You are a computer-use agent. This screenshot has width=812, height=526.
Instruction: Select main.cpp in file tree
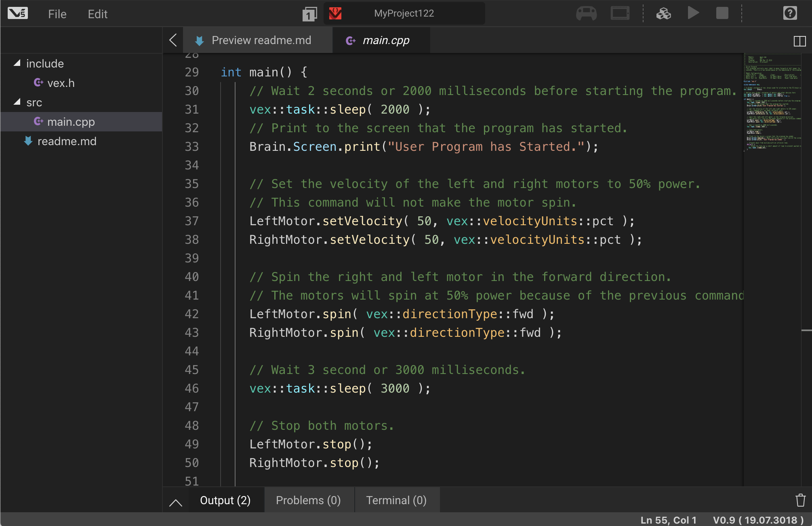pyautogui.click(x=81, y=122)
